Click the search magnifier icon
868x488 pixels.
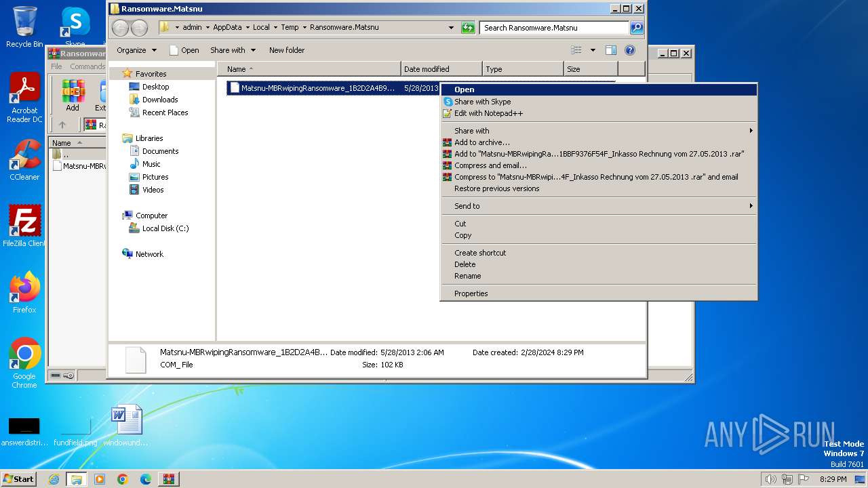point(636,28)
